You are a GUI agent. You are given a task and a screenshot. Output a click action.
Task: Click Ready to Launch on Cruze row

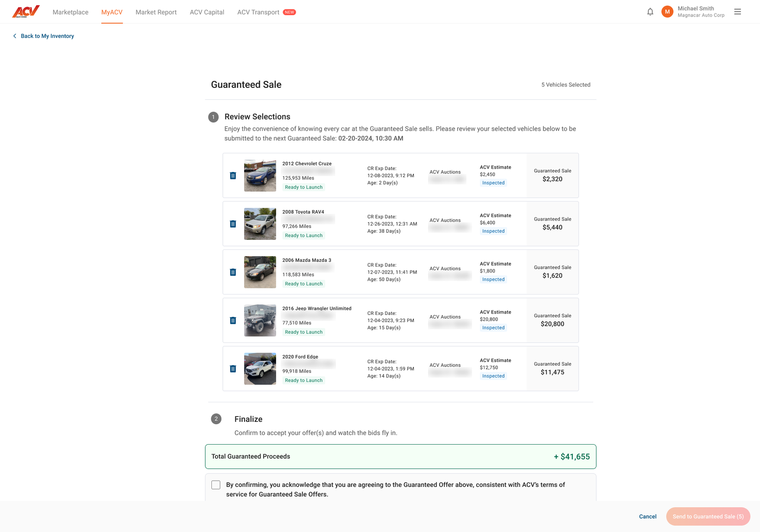[x=304, y=187]
